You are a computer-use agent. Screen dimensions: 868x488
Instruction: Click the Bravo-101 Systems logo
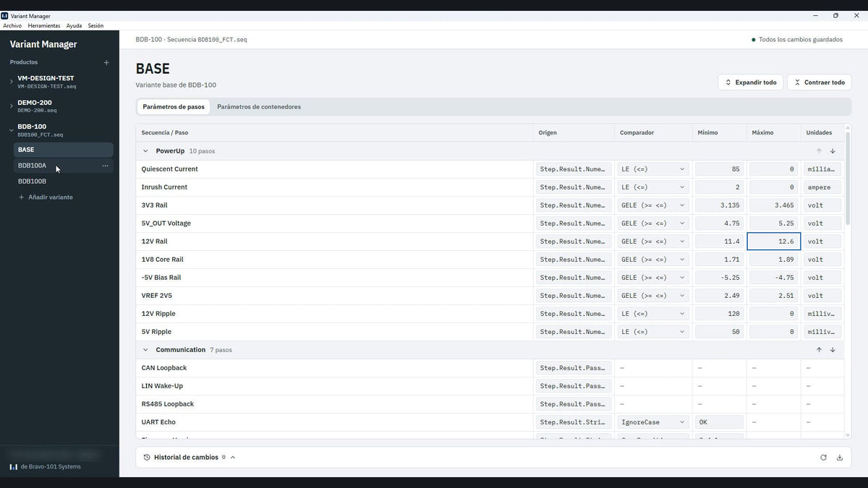13,467
